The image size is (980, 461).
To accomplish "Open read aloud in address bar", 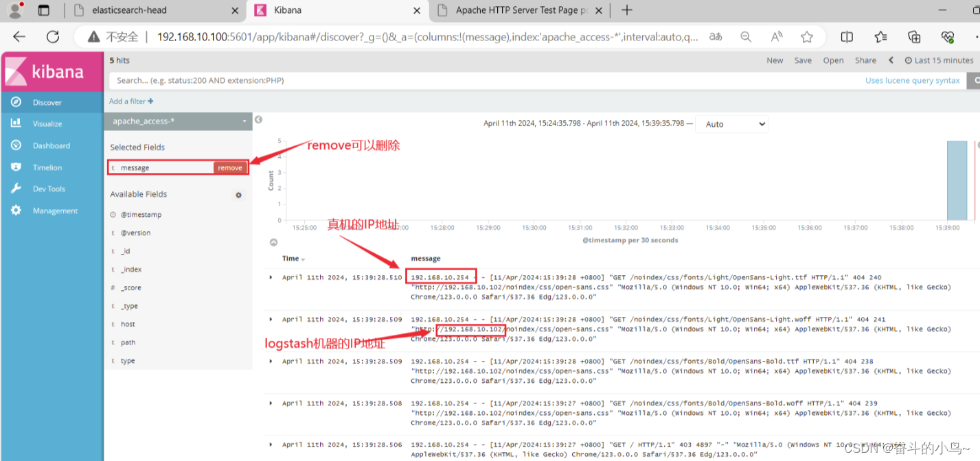I will tap(777, 36).
